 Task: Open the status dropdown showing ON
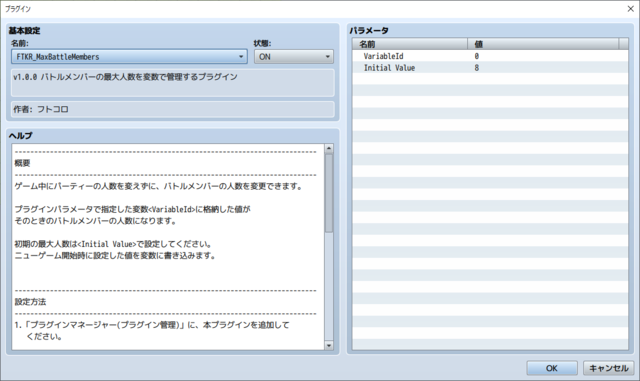click(293, 57)
